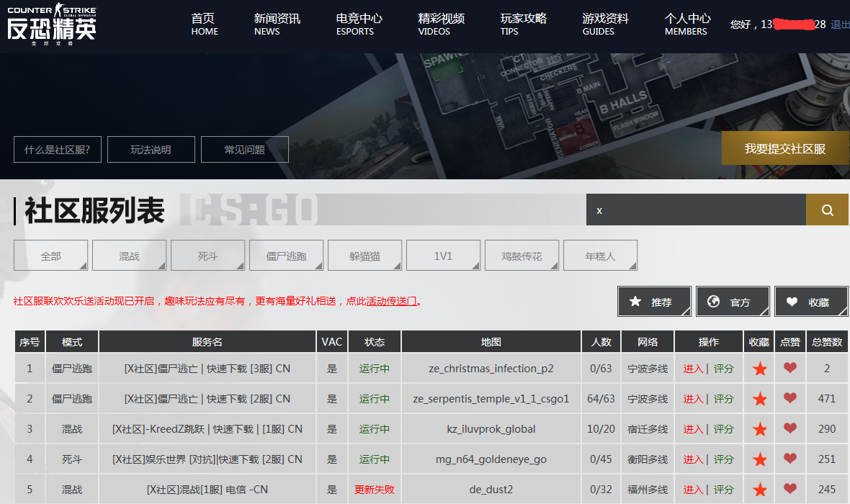Click the server search input field
This screenshot has width=850, height=504.
pos(695,210)
